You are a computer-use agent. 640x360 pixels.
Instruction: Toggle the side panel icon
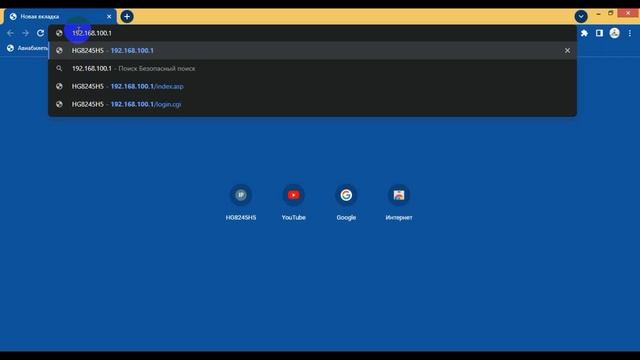click(x=599, y=33)
